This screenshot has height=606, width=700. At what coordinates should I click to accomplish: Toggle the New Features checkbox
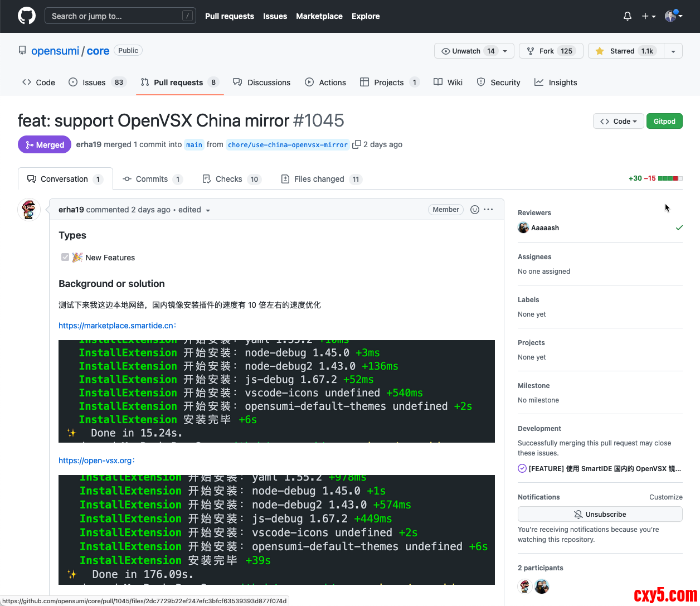click(x=65, y=257)
